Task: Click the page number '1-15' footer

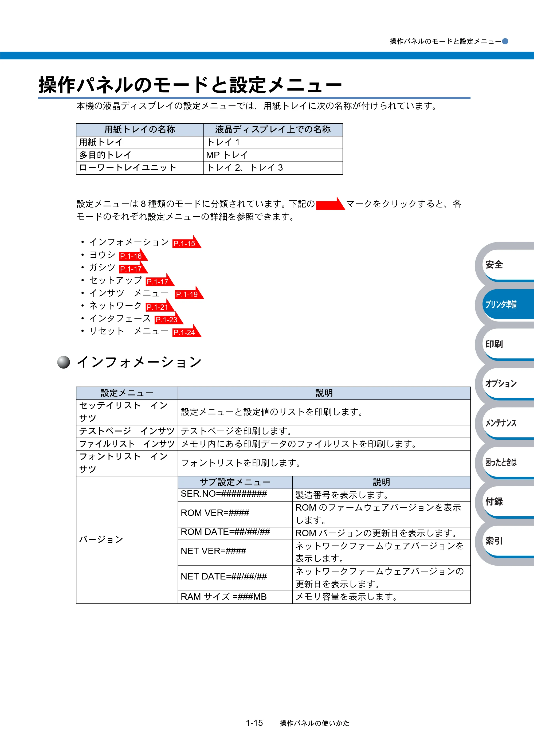Action: coord(254,723)
